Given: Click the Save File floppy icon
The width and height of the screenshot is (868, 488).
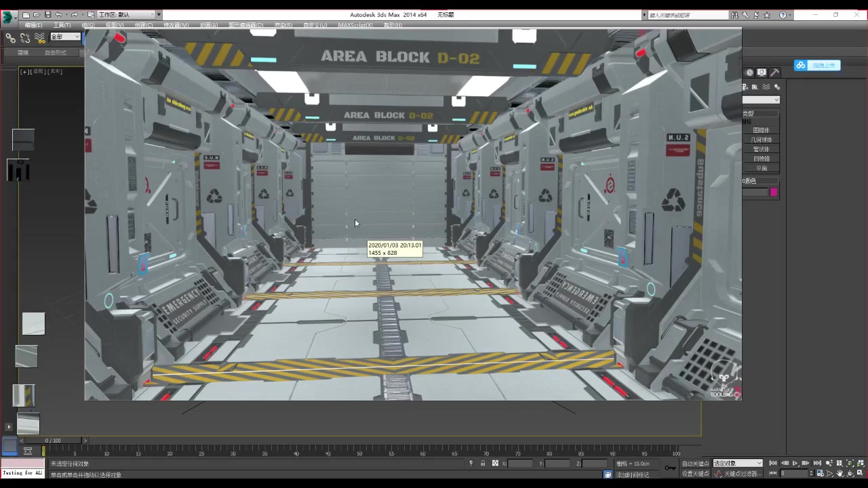Looking at the screenshot, I should pyautogui.click(x=47, y=15).
